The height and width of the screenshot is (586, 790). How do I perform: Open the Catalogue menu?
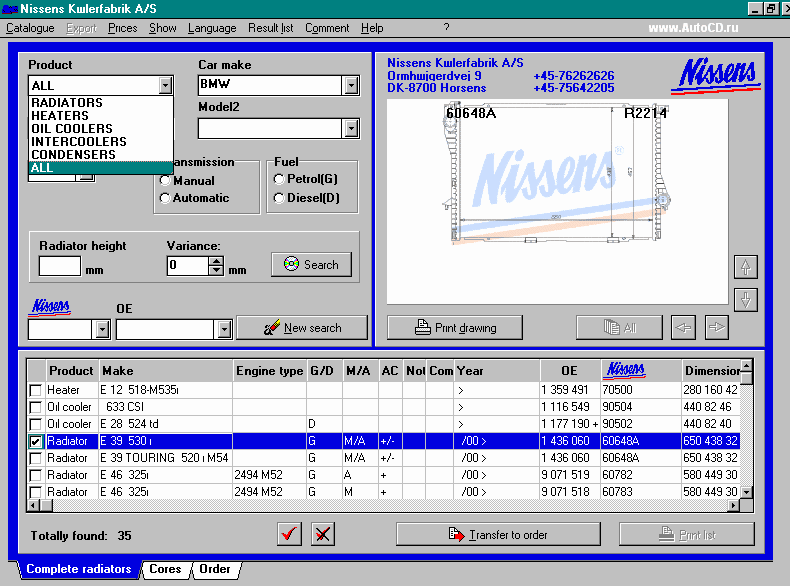coord(30,28)
